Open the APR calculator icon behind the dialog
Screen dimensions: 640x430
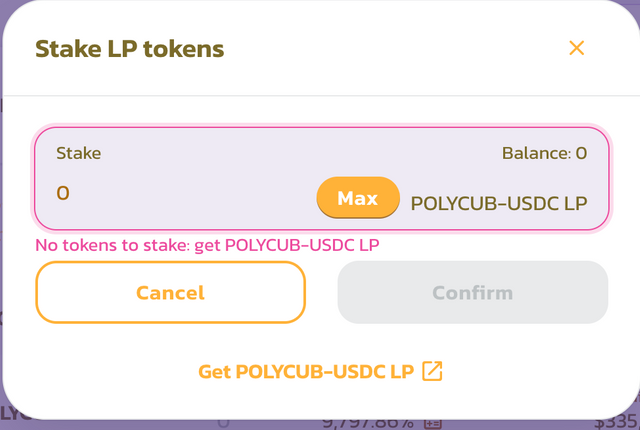click(433, 424)
